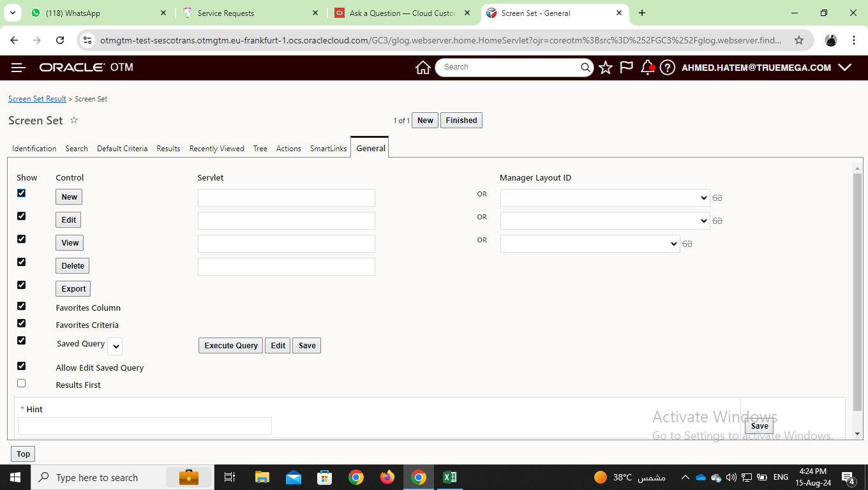This screenshot has width=868, height=490.
Task: Click the Top button below the form
Action: [x=23, y=454]
